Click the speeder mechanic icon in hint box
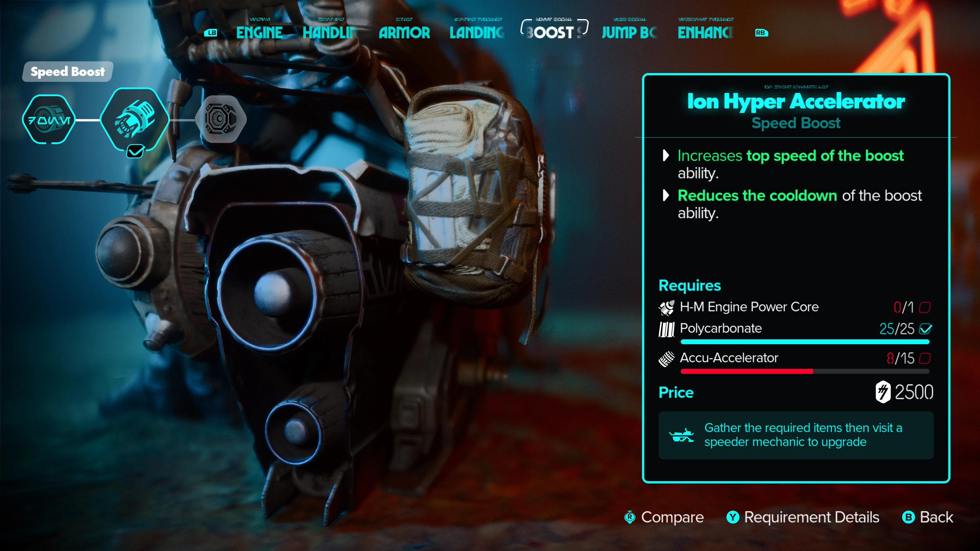The width and height of the screenshot is (980, 551). click(681, 435)
